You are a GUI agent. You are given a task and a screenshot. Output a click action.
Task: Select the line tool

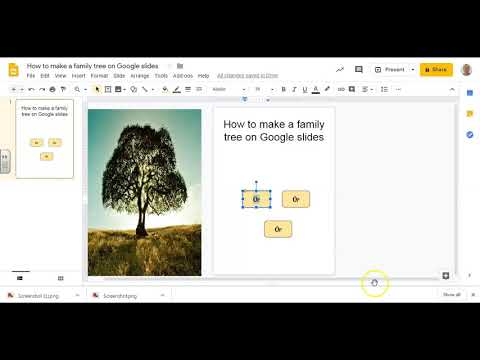pos(145,89)
